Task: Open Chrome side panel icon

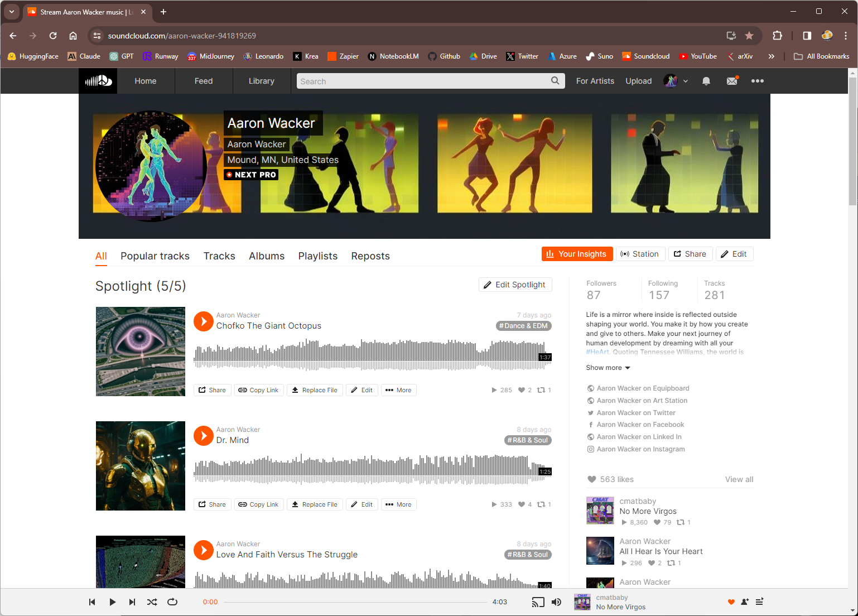Action: 807,36
